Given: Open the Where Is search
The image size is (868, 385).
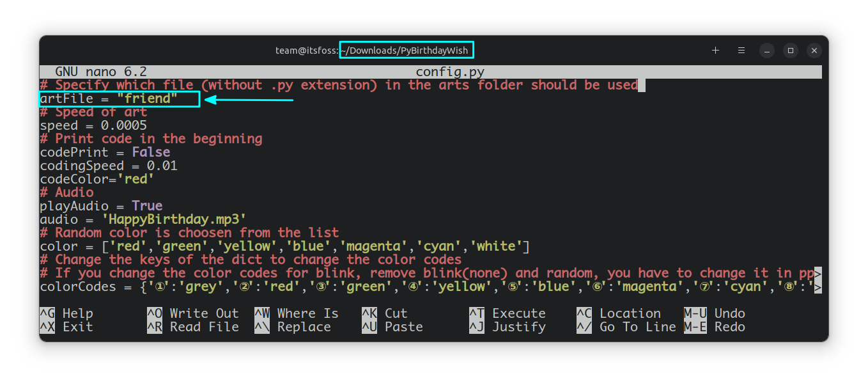Looking at the screenshot, I should 295,313.
